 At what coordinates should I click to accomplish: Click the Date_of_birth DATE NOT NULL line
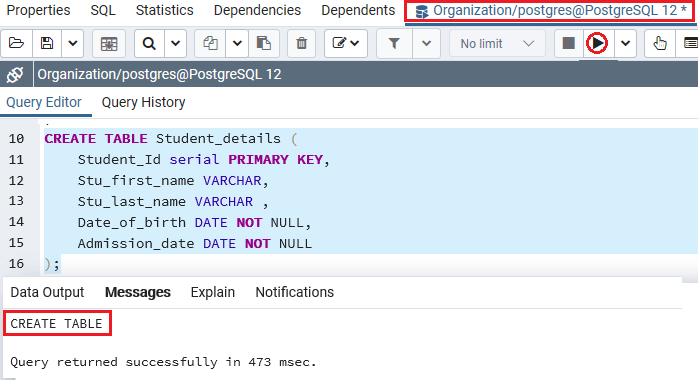point(194,222)
